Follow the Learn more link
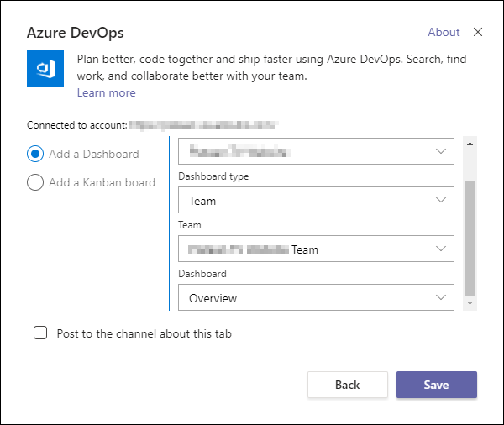The image size is (504, 425). coord(106,92)
